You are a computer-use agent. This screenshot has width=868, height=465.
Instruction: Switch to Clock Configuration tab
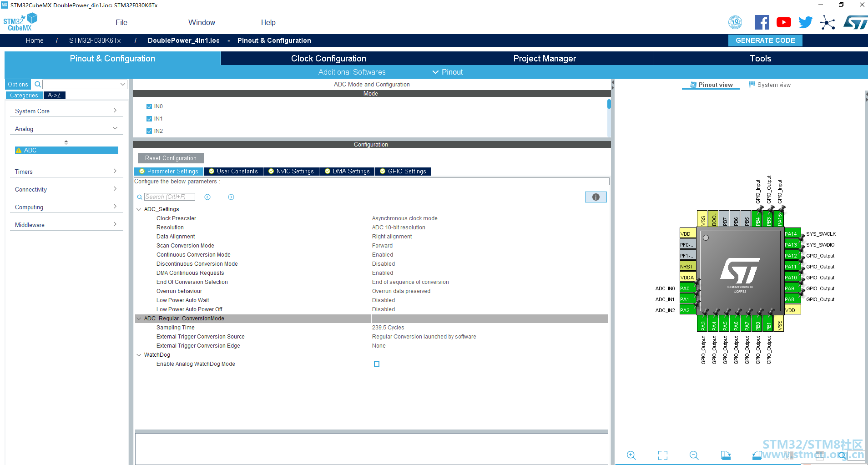tap(328, 58)
